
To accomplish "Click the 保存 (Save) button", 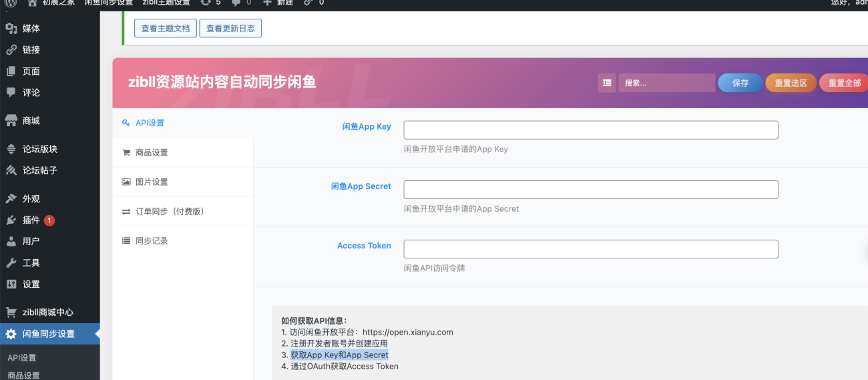I will point(740,83).
